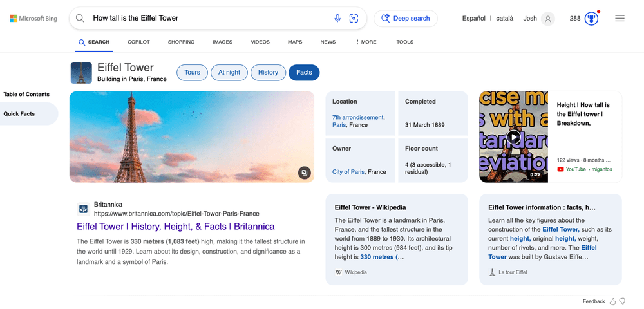Click the Eiffel Tower small thumbnail image

coord(81,73)
